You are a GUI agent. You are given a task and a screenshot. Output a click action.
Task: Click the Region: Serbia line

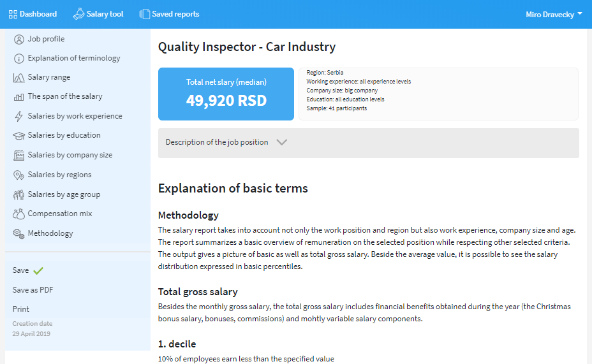coord(325,73)
